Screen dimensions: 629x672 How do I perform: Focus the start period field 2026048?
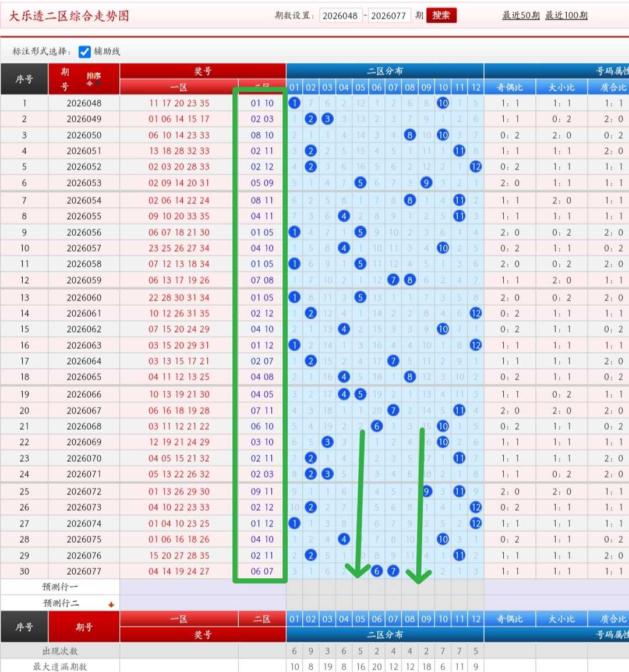click(341, 16)
